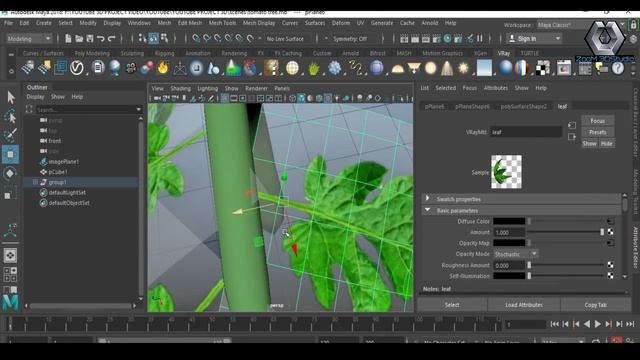Toggle Opacity Map connection button
Viewport: 640px width, 360px height.
[610, 243]
